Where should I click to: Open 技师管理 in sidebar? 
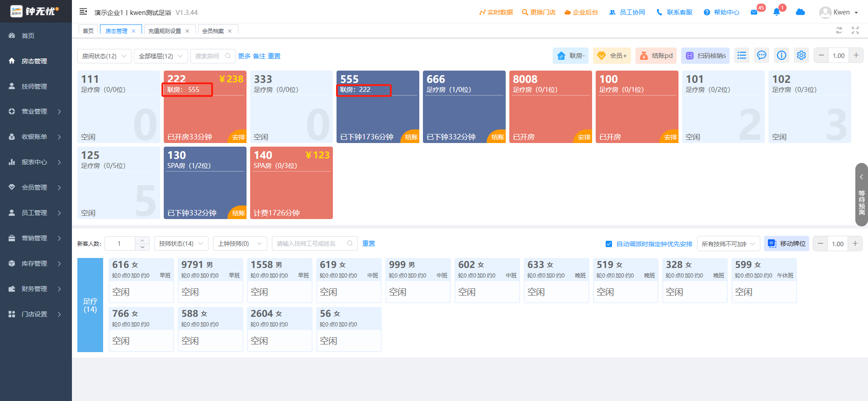(36, 86)
